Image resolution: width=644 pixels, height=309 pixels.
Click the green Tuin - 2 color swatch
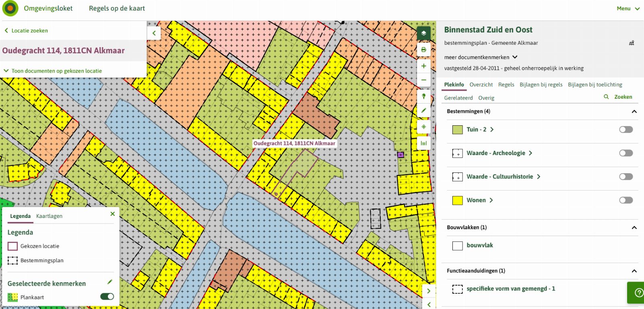458,130
